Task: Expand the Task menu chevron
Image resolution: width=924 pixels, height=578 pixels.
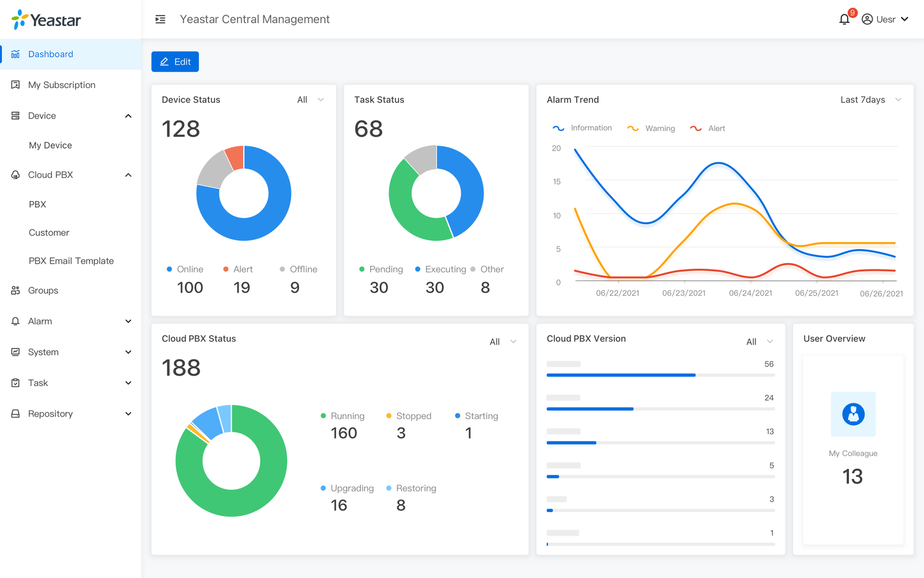Action: click(x=128, y=383)
